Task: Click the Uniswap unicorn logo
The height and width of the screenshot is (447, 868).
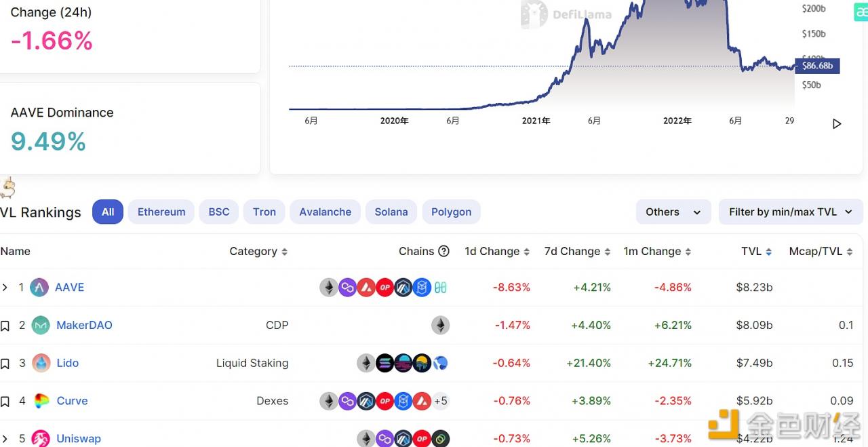Action: click(40, 438)
